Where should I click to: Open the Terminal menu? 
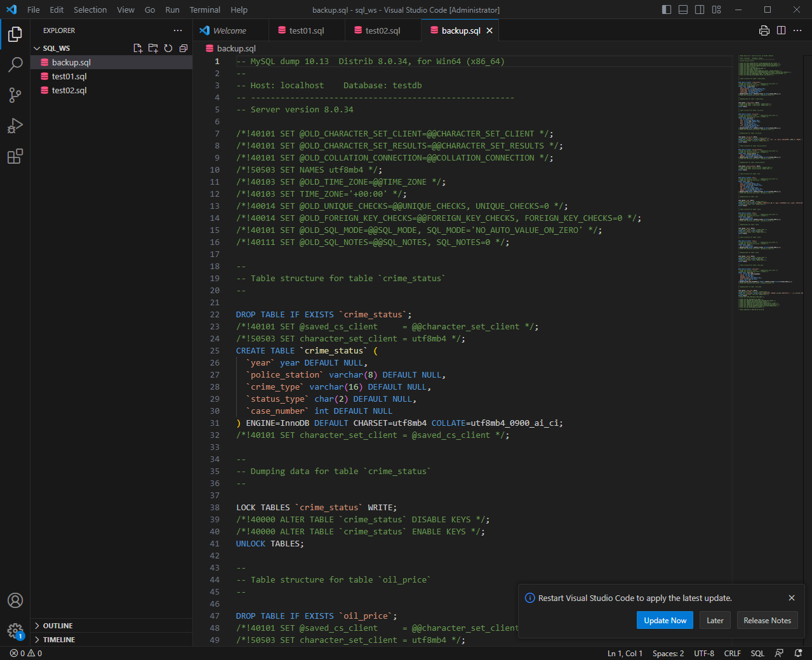point(205,10)
